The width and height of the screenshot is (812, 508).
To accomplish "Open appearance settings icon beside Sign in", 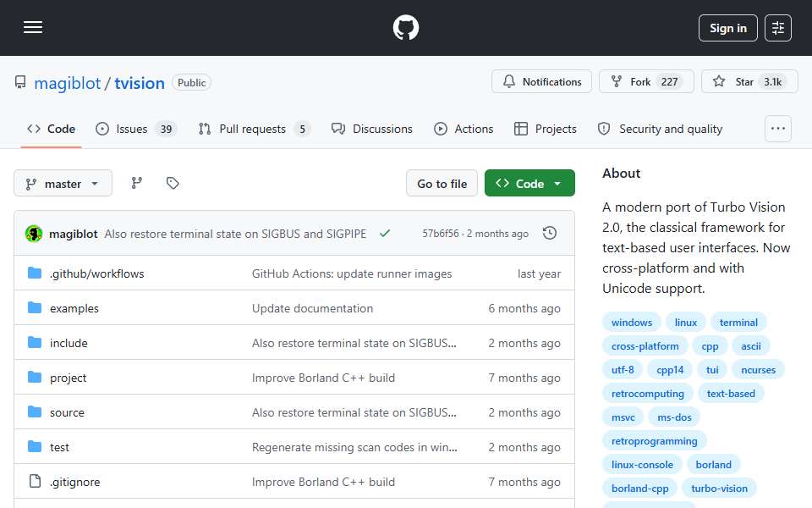I will [778, 28].
